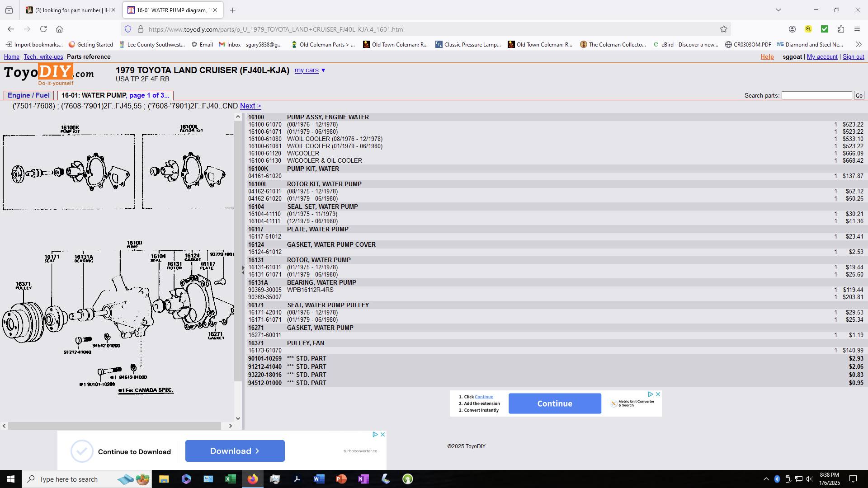Viewport: 868px width, 488px height.
Task: Click the 16100L rotor kit diagram
Action: click(x=188, y=172)
